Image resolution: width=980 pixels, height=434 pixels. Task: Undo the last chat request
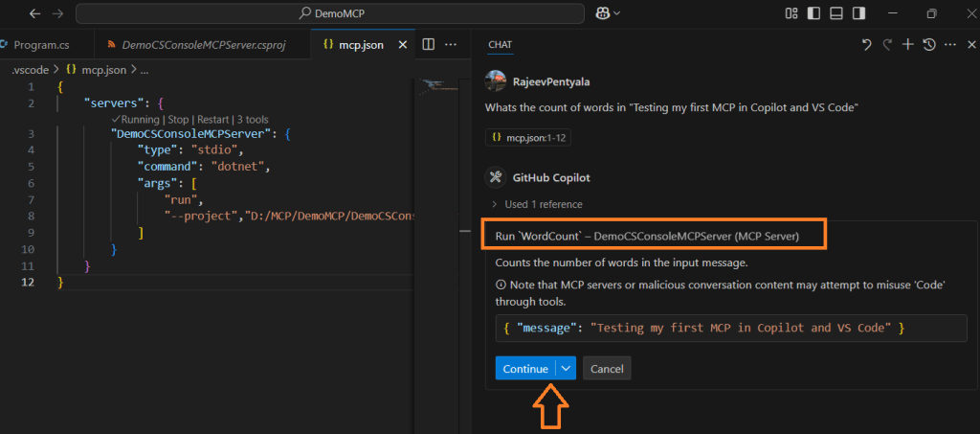[x=867, y=45]
